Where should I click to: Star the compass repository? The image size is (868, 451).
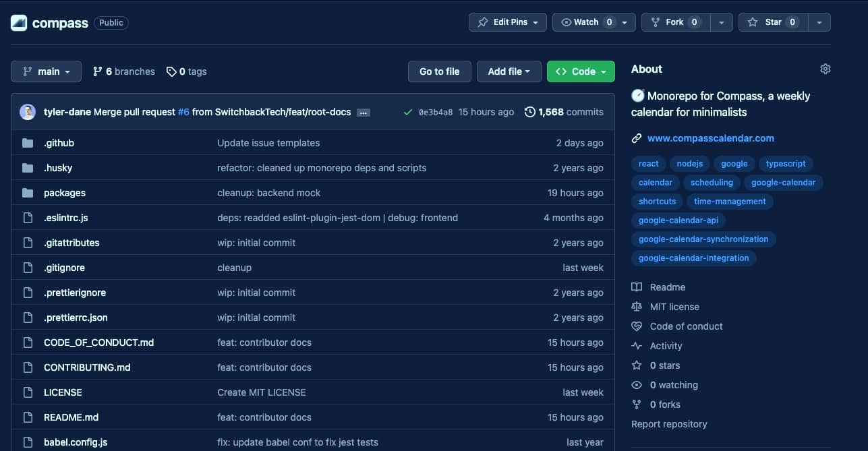pos(773,22)
